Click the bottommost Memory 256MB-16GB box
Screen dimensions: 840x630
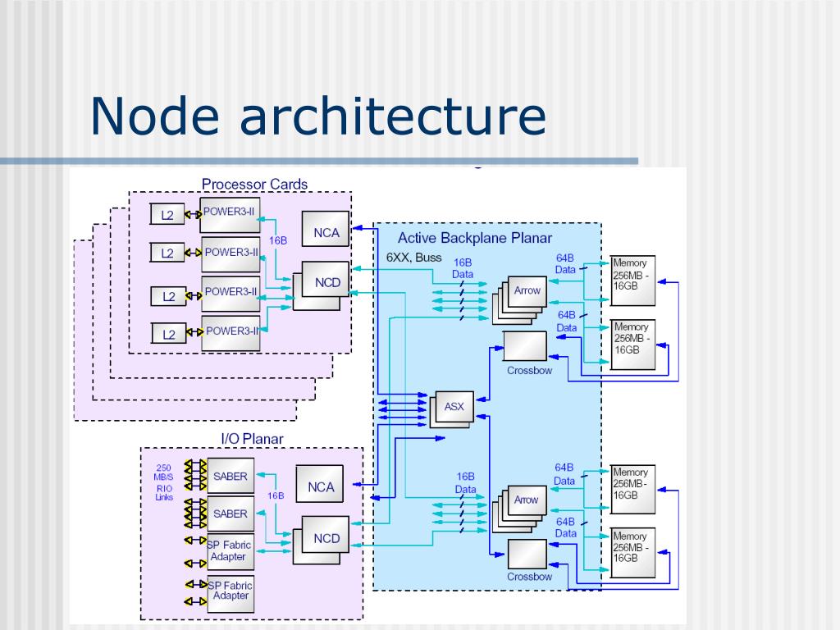pyautogui.click(x=632, y=553)
